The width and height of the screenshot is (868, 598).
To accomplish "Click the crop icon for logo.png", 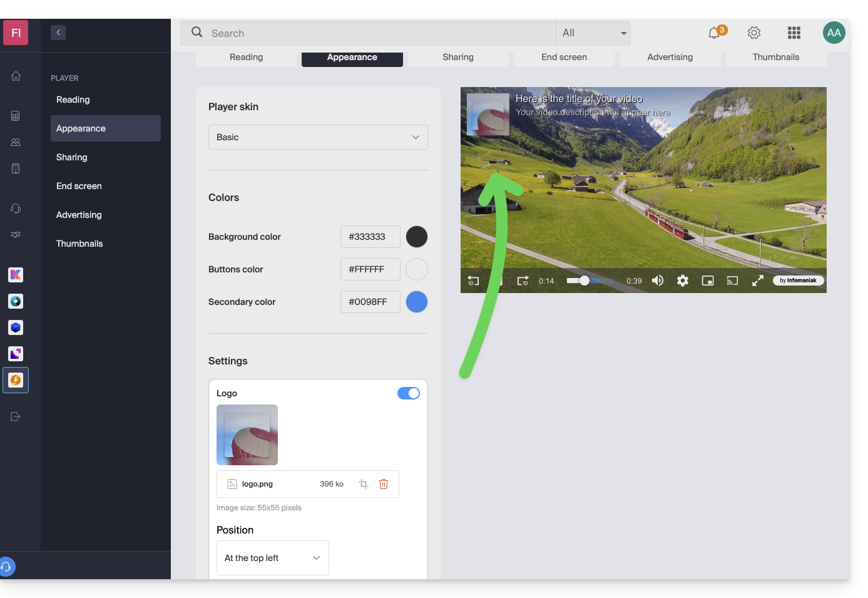I will (364, 484).
